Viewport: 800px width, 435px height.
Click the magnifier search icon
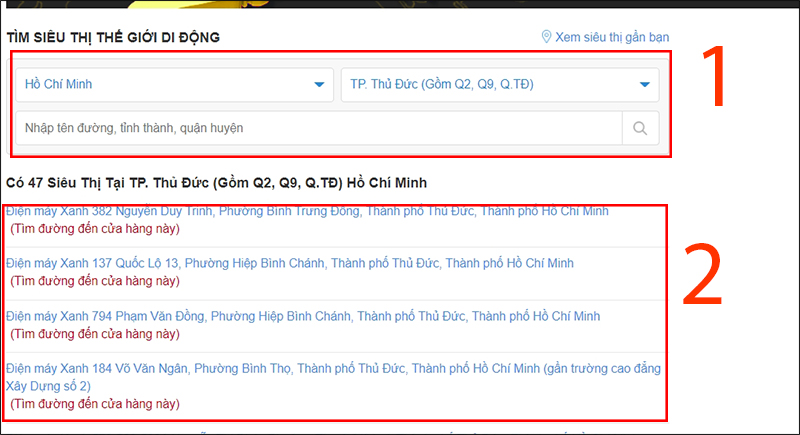[x=640, y=128]
